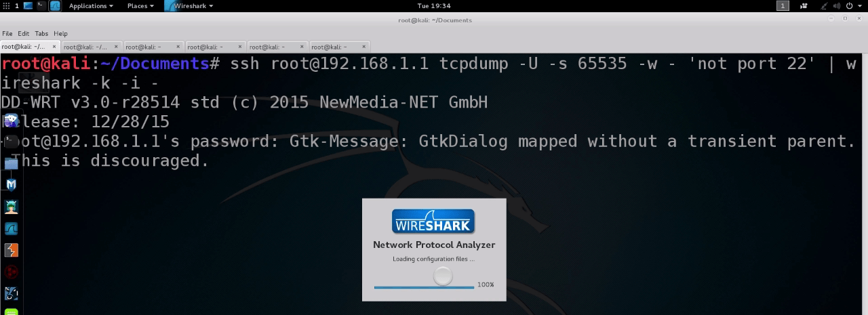Close the active root@kali: ~/... tab
This screenshot has width=868, height=315.
55,47
